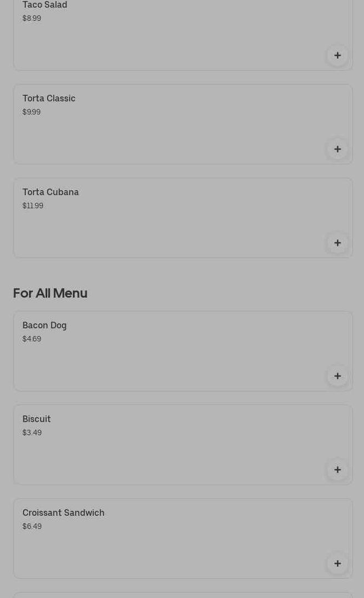364x598 pixels.
Task: Select the $6.49 Croissant Sandwich price
Action: pyautogui.click(x=32, y=527)
